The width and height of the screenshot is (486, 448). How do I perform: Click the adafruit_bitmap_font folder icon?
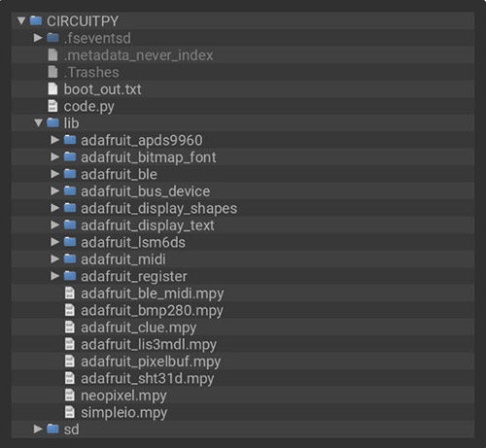pyautogui.click(x=70, y=156)
